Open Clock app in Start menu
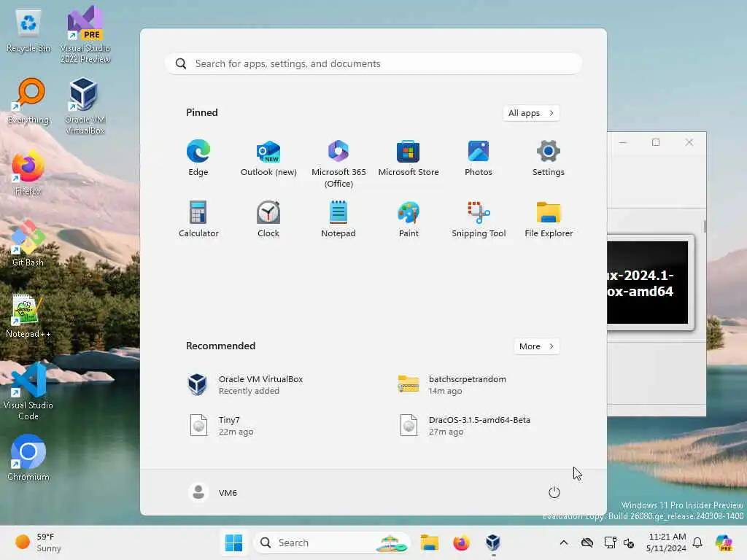The image size is (747, 560). pyautogui.click(x=268, y=219)
